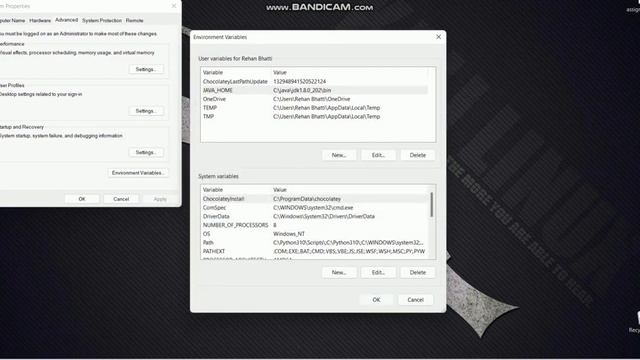Open the Advanced tab in System Properties
The image size is (640, 360).
tap(67, 20)
